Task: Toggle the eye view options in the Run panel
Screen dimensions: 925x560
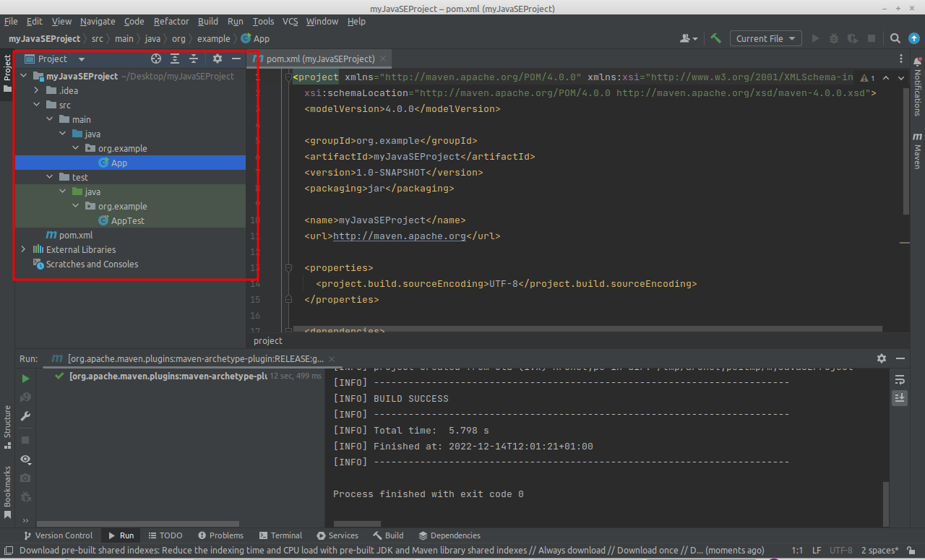Action: tap(25, 459)
